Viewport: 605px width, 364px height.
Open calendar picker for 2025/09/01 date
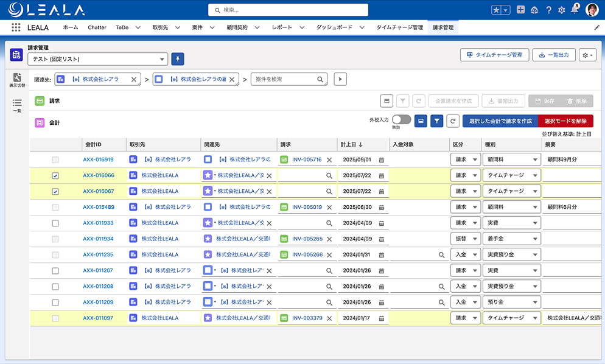tap(381, 160)
